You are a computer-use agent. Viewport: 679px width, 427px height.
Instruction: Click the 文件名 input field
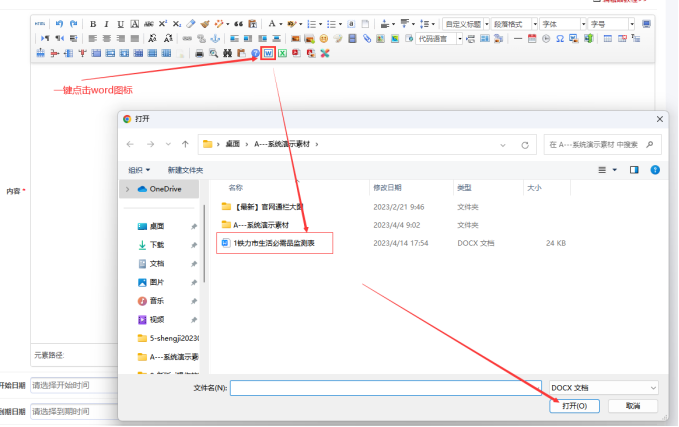tap(386, 387)
